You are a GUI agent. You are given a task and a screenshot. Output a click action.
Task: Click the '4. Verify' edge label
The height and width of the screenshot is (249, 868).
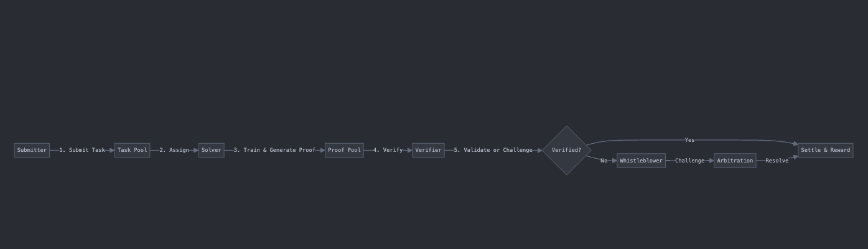(388, 150)
